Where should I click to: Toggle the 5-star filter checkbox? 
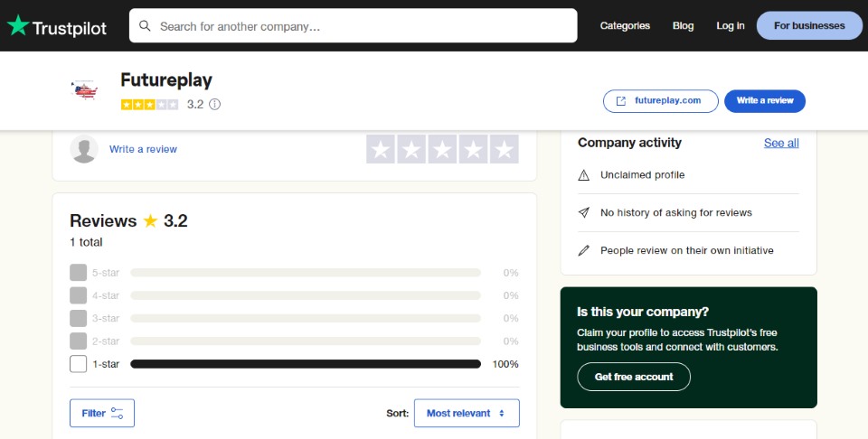tap(78, 273)
